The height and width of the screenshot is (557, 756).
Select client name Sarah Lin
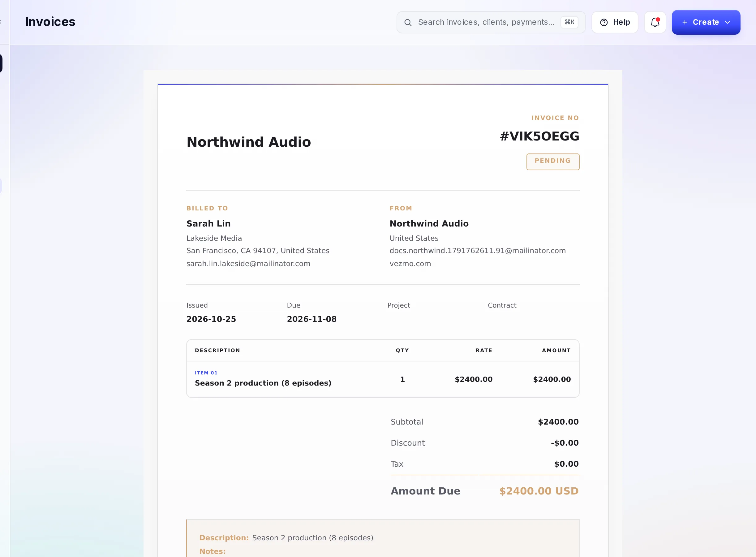(x=208, y=223)
